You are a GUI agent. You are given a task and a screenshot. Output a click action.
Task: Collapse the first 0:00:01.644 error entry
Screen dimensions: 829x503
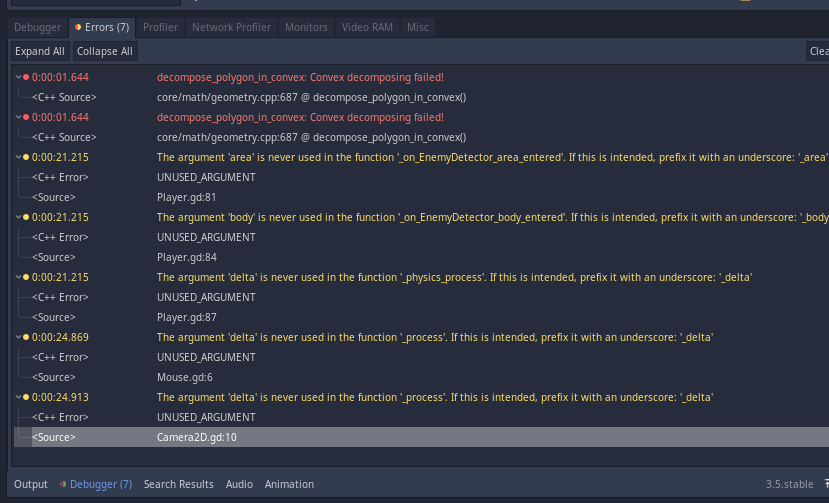coord(19,77)
